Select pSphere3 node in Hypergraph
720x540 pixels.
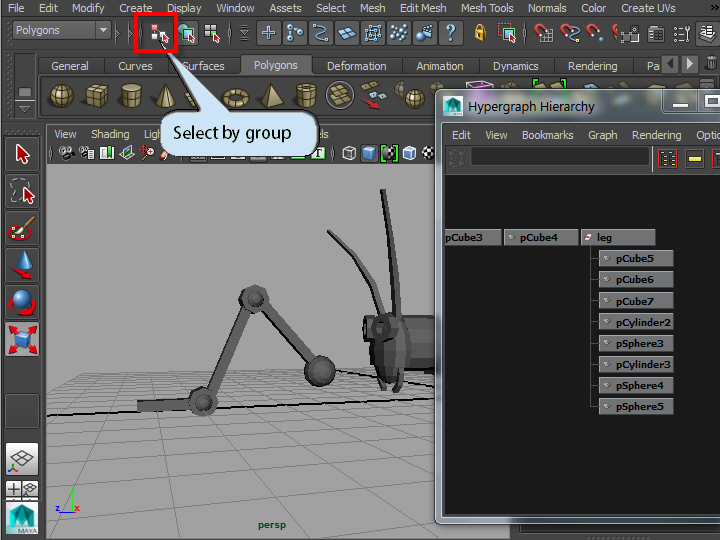[636, 343]
